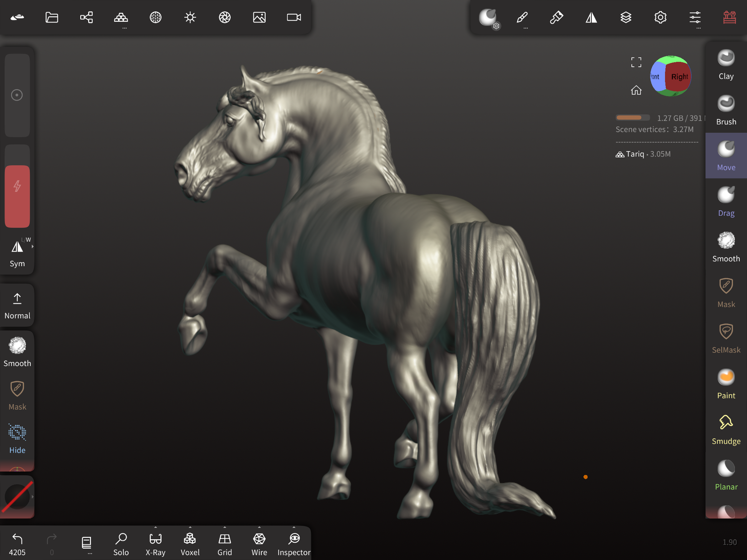
Task: Open the Layers stack menu
Action: (x=626, y=17)
